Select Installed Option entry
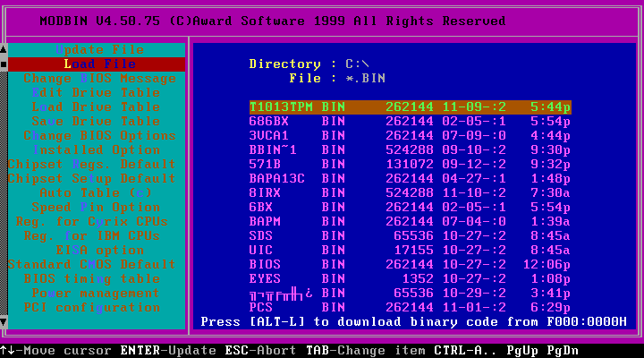 pos(97,150)
